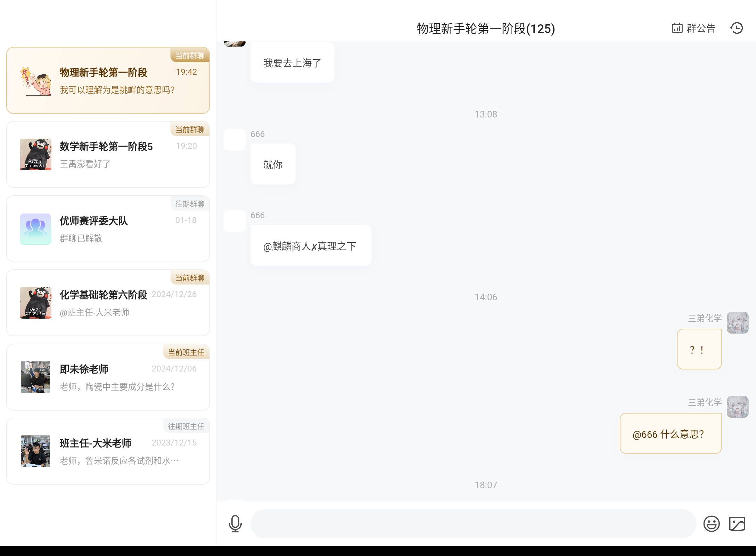Click the sender name 666 above '就你'
The image size is (756, 556).
(257, 134)
